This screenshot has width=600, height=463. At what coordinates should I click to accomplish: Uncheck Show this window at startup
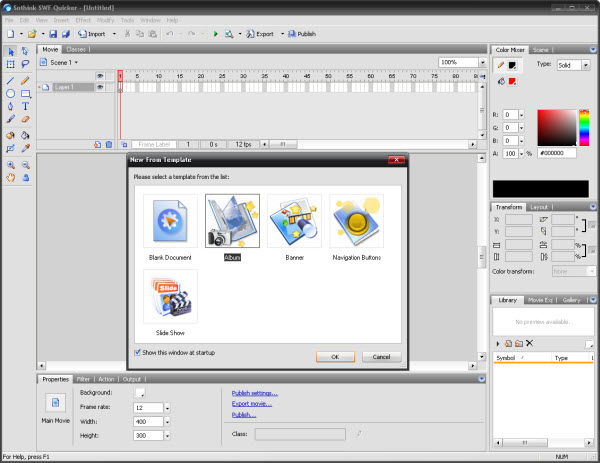138,352
